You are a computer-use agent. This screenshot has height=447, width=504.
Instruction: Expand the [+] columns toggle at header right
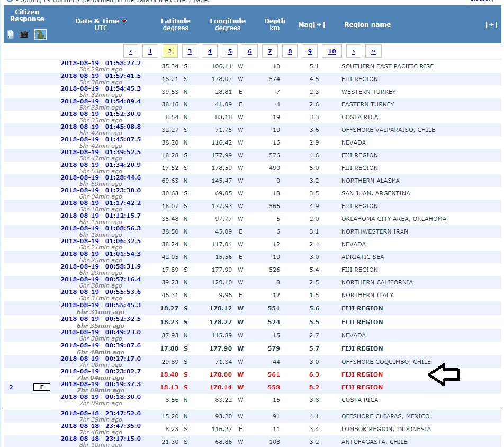tap(491, 24)
